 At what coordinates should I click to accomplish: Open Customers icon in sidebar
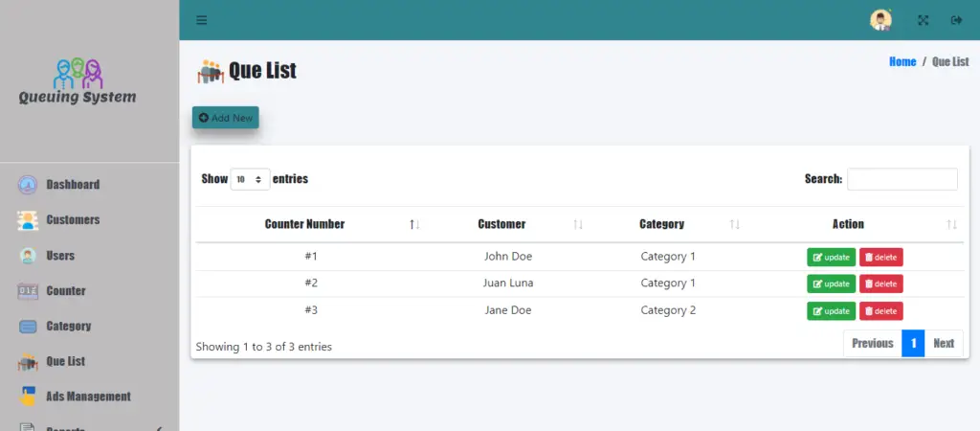tap(28, 220)
